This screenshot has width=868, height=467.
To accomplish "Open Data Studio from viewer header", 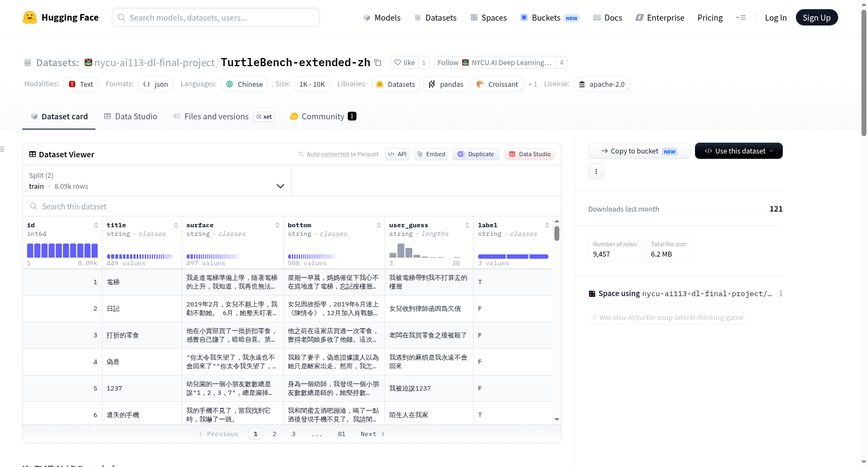I will pyautogui.click(x=529, y=154).
